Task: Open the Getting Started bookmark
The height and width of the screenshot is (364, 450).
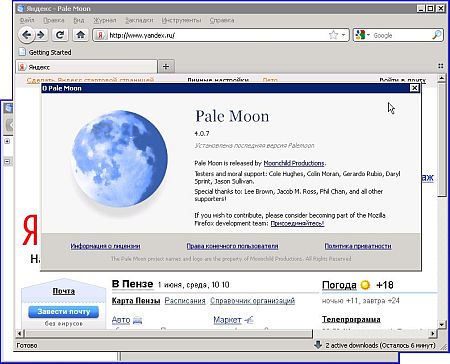Action: point(45,52)
